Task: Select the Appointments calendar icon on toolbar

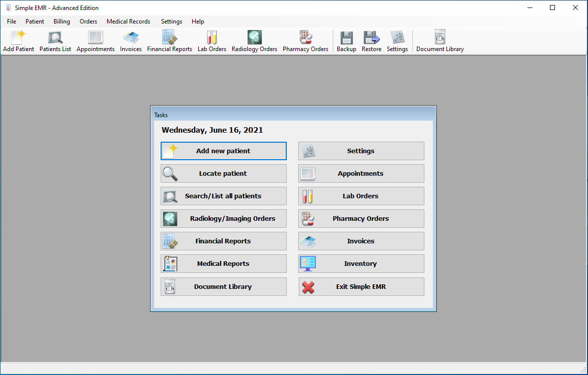Action: pyautogui.click(x=95, y=40)
